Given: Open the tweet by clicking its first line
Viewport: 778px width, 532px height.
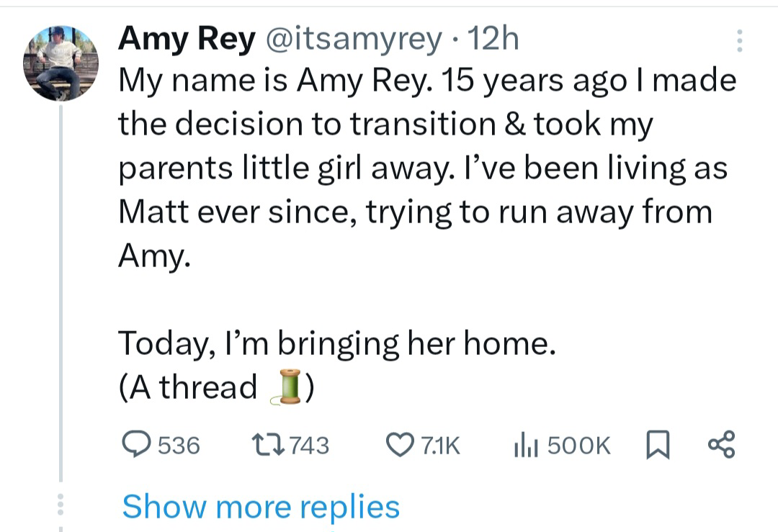Looking at the screenshot, I should click(x=426, y=81).
